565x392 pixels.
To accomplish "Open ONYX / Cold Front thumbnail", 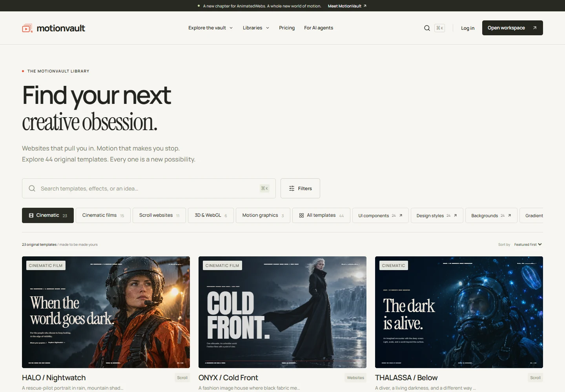I will (282, 312).
